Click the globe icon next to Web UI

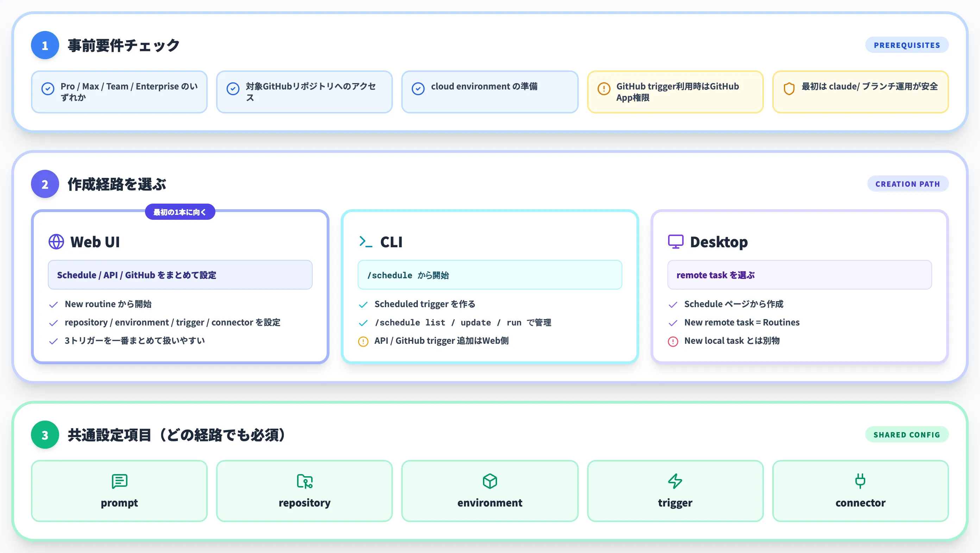point(56,242)
